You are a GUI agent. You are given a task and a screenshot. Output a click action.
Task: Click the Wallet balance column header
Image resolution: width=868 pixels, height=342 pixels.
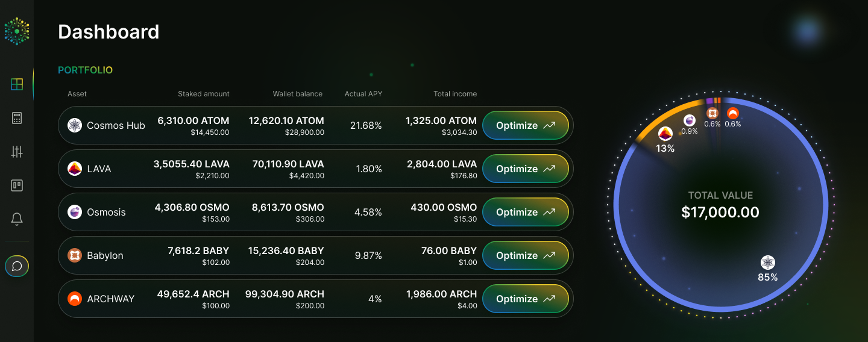coord(298,94)
